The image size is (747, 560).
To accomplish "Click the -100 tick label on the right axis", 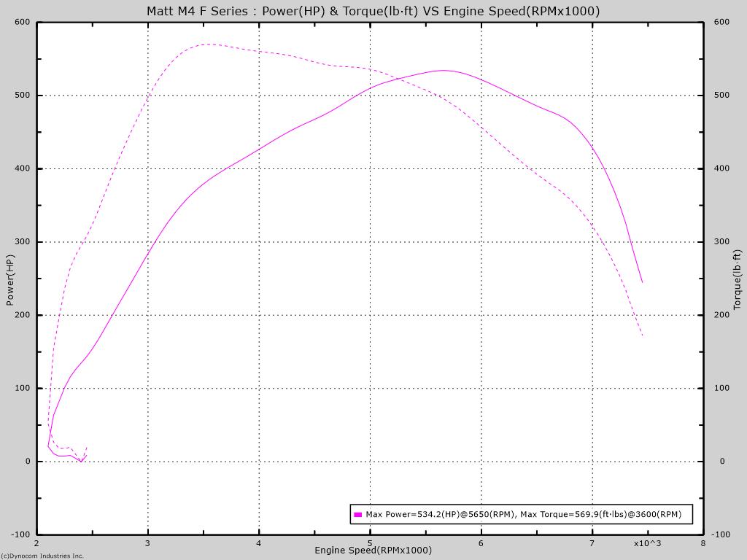I will [723, 534].
